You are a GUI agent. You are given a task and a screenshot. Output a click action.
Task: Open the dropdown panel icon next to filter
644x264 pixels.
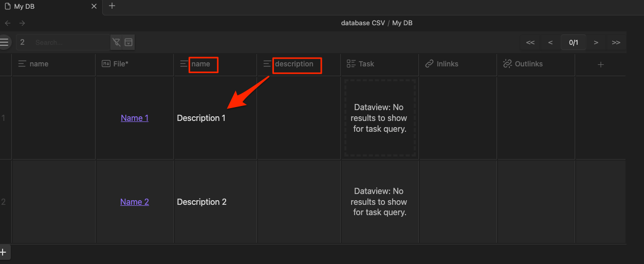tap(129, 42)
